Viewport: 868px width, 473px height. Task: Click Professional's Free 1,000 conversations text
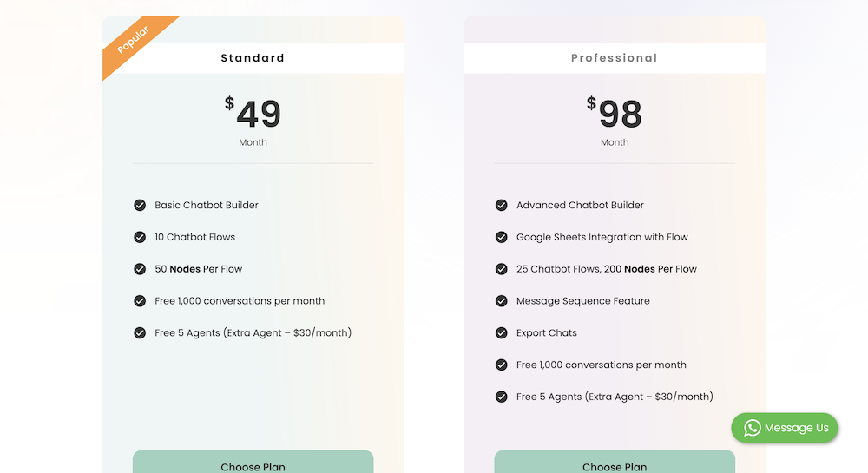(601, 365)
